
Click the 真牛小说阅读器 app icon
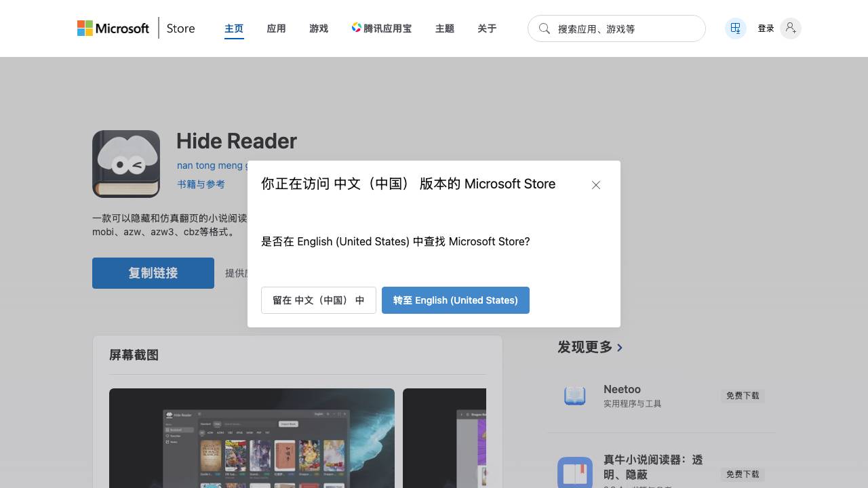575,472
